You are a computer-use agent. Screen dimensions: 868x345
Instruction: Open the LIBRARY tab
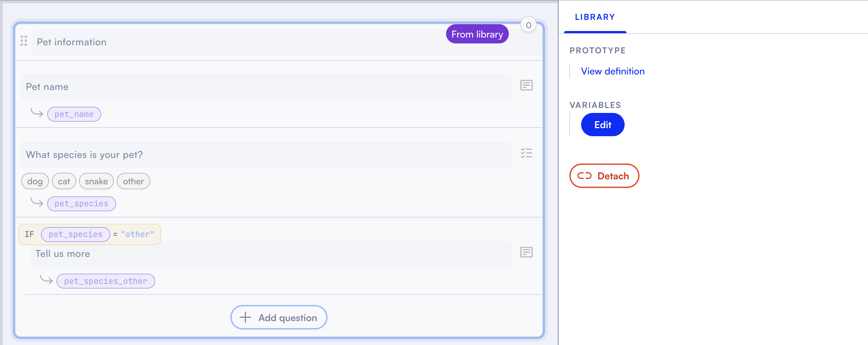pos(595,17)
